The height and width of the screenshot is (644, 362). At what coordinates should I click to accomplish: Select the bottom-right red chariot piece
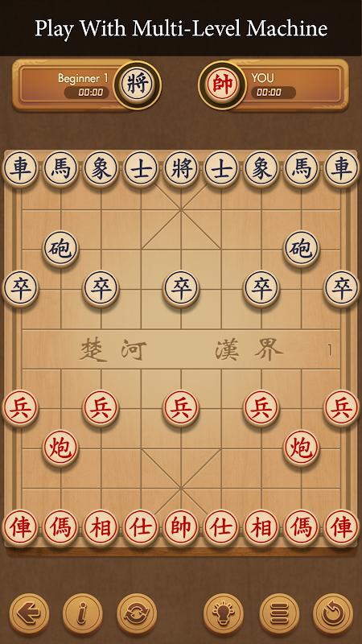[341, 528]
